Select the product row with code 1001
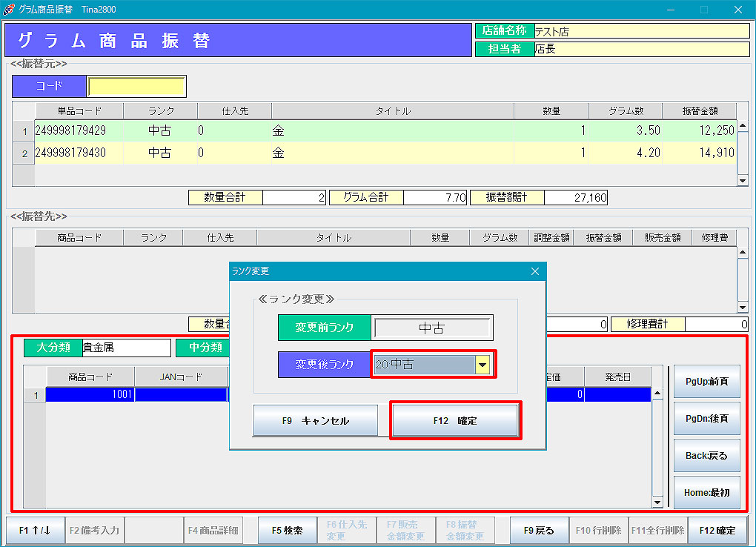 click(x=90, y=395)
